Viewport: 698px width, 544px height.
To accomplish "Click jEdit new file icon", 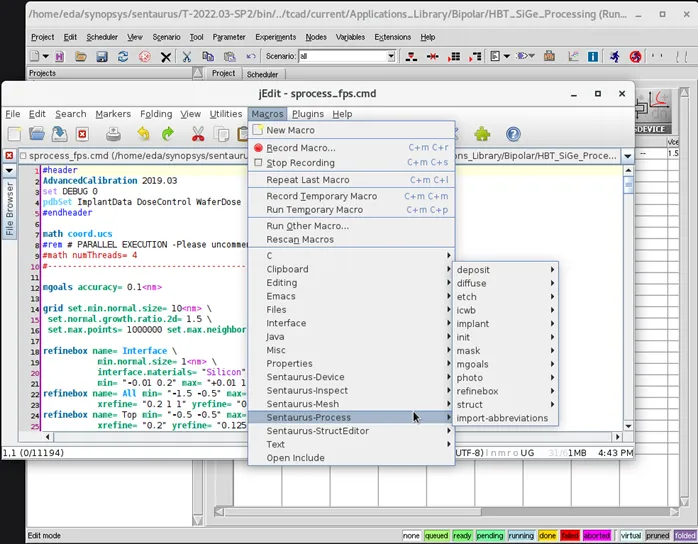I will click(x=14, y=134).
